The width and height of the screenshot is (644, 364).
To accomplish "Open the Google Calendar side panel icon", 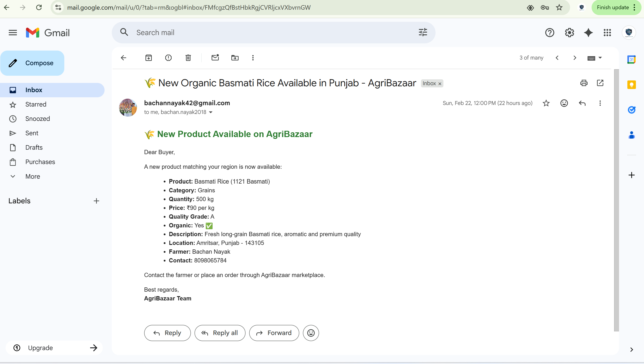I will coord(631,60).
